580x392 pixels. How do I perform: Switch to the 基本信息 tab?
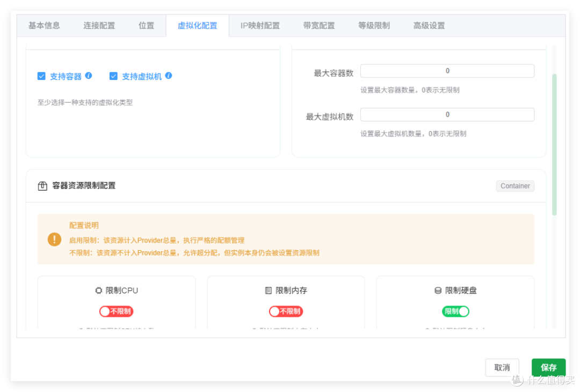[x=44, y=26]
